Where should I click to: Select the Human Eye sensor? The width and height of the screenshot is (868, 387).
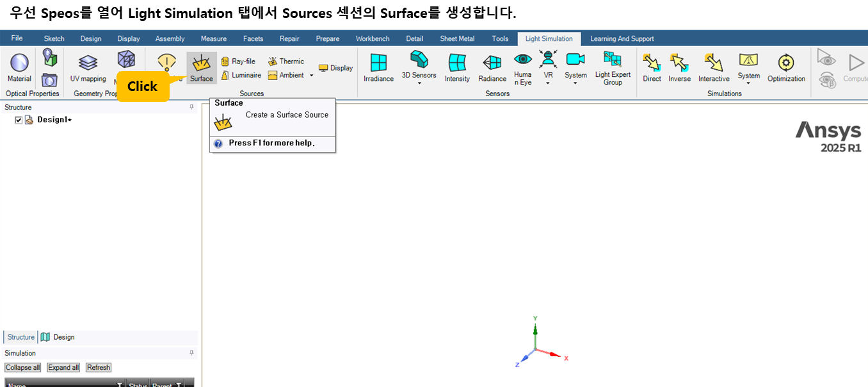pos(523,69)
